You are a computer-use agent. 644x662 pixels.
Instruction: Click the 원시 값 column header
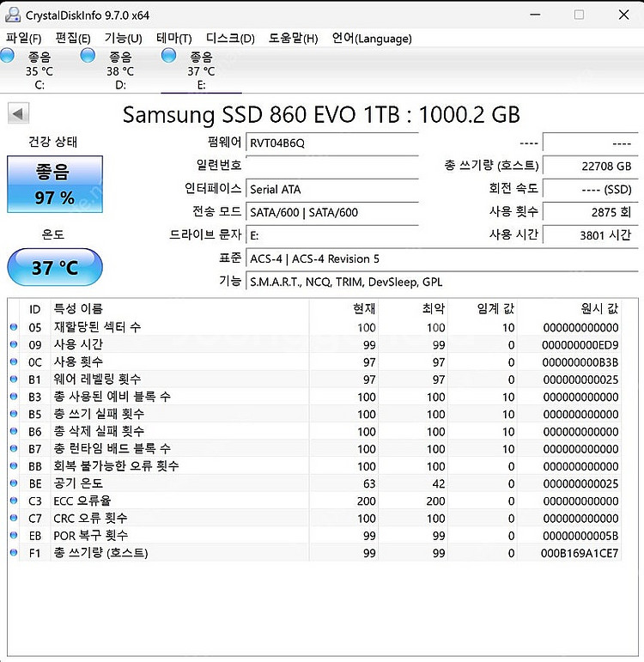(x=568, y=309)
